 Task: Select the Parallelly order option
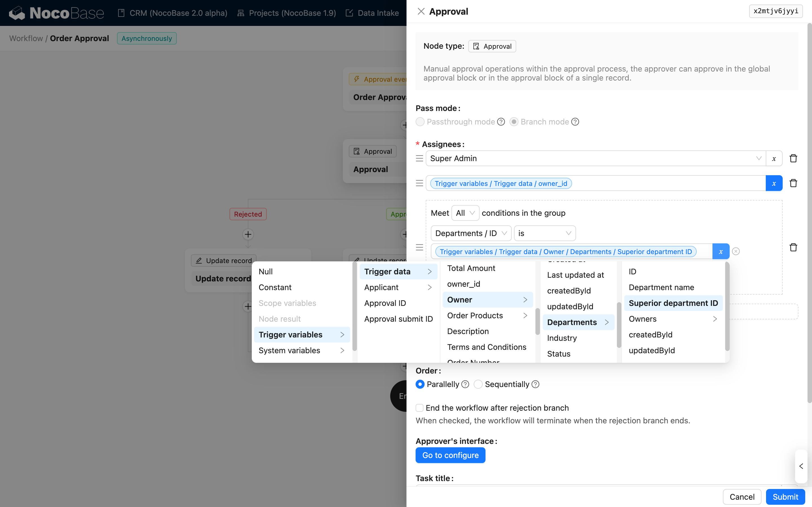(x=420, y=384)
